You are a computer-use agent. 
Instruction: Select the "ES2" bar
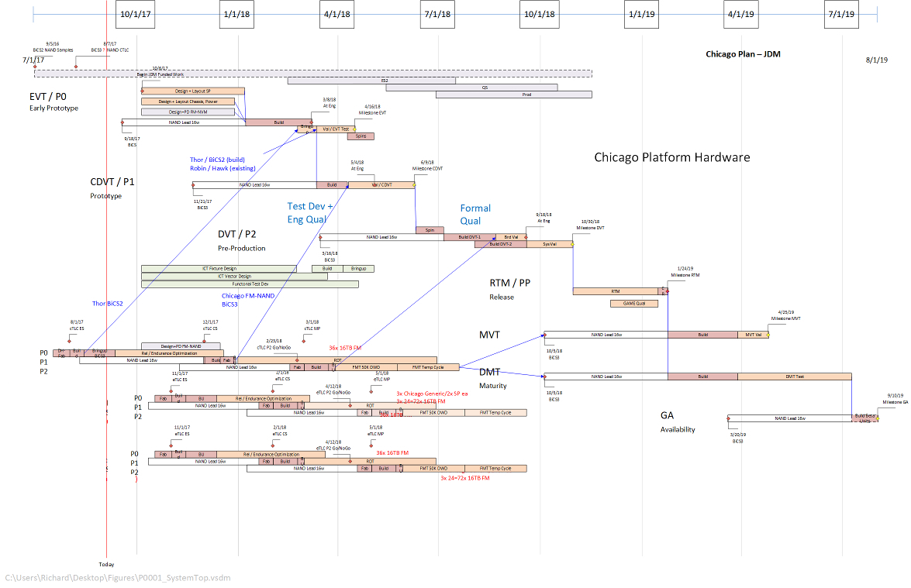coord(371,81)
